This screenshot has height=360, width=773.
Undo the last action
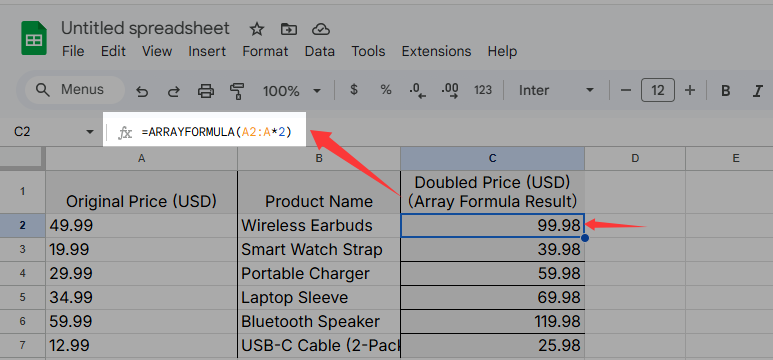(x=142, y=91)
